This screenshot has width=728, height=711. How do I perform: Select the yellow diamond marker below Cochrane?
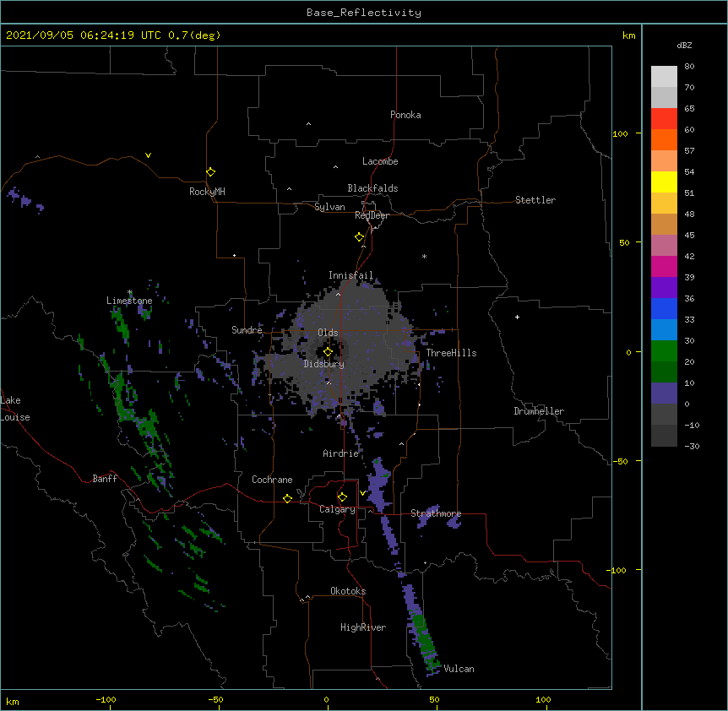pyautogui.click(x=287, y=498)
